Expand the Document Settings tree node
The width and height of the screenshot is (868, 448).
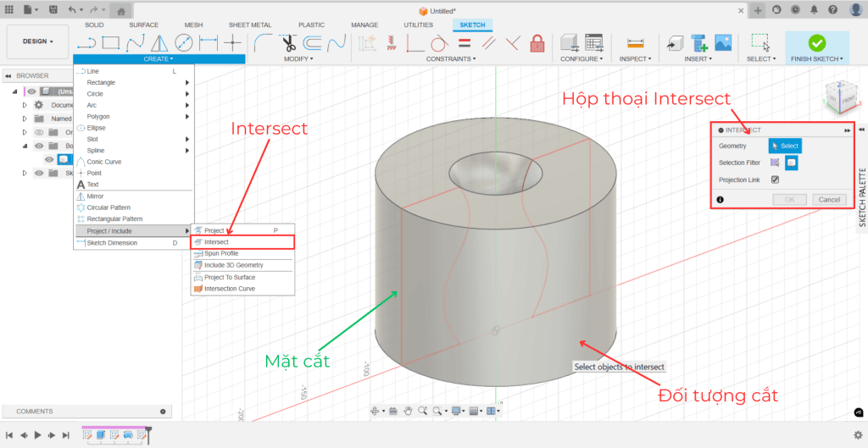click(25, 105)
